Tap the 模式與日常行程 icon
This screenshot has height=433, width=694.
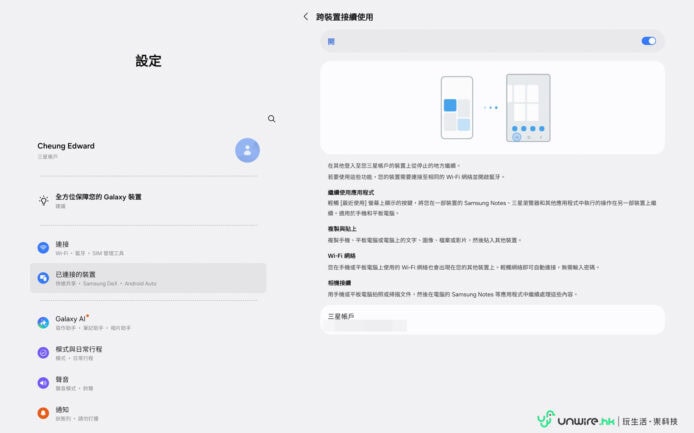coord(43,353)
